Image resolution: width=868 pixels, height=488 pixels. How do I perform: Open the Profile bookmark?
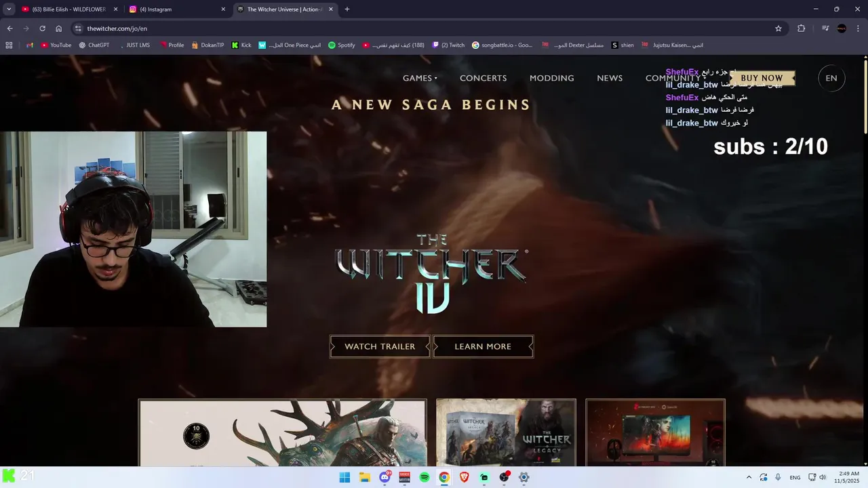[x=172, y=45]
